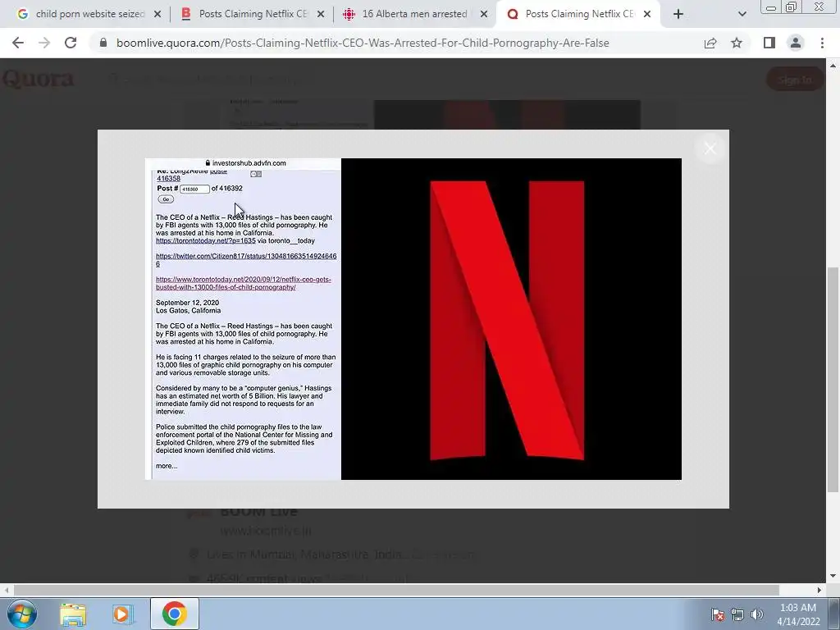Viewport: 840px width, 630px height.
Task: Expand the tab search dropdown
Action: 742,14
